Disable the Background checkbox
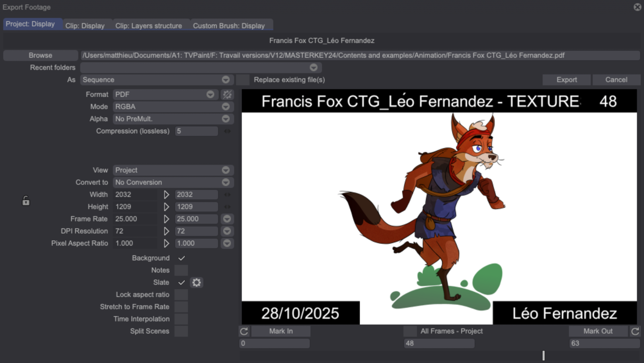 coord(181,258)
